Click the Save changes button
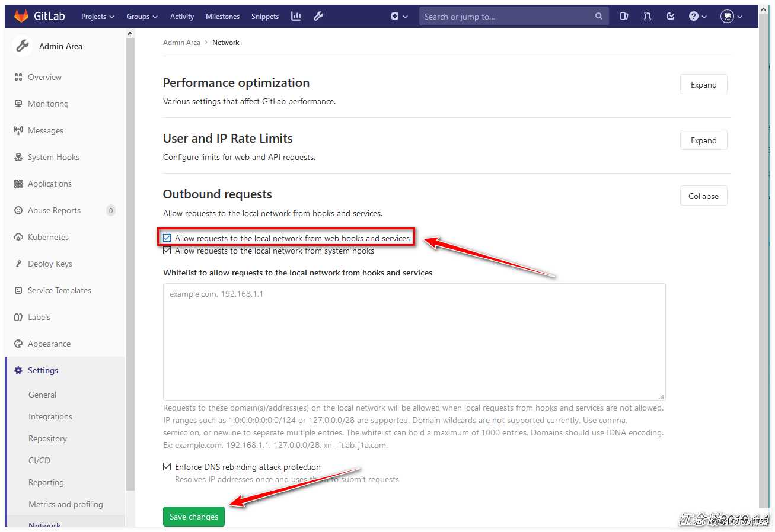The width and height of the screenshot is (775, 532). (x=194, y=517)
